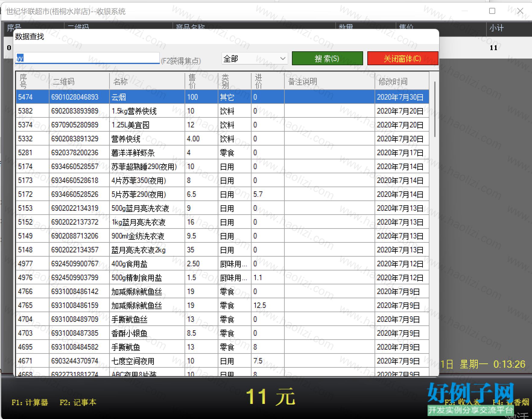Image resolution: width=532 pixels, height=419 pixels.
Task: Click the 名称 column header
Action: point(147,81)
